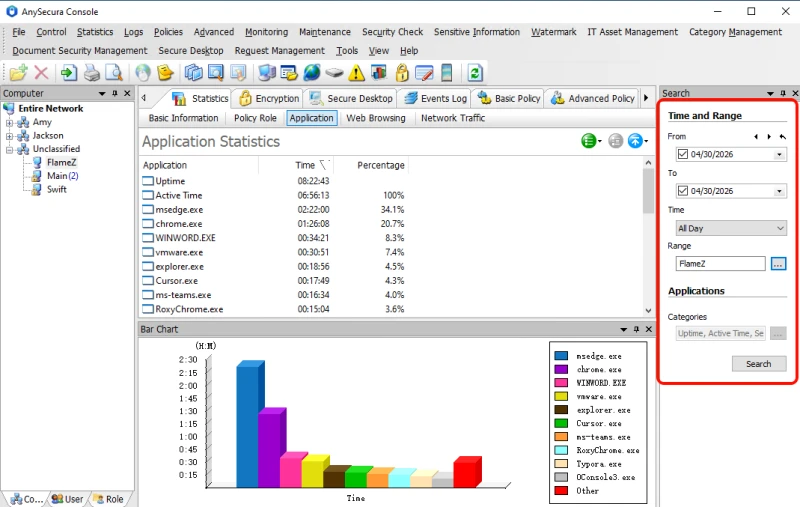Click the Search button
Image resolution: width=800 pixels, height=507 pixels.
759,364
